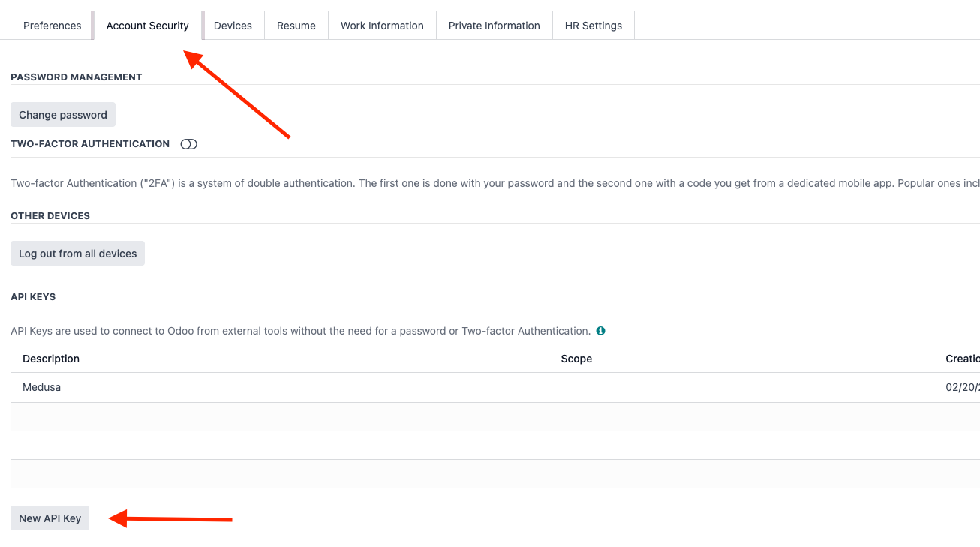Click the Scope column header
The width and height of the screenshot is (980, 547).
(576, 359)
